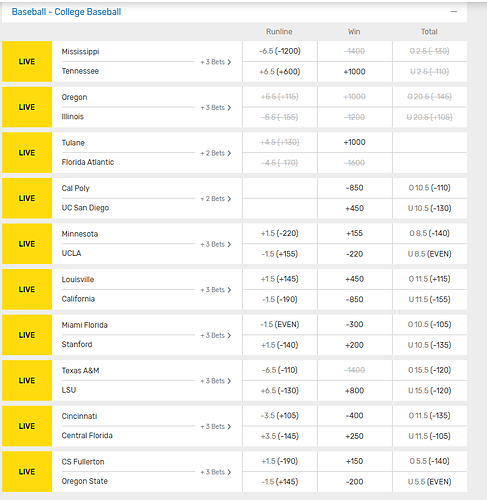Open the Baseball - College Baseball heading link
Screen dimensions: 487x500
pos(66,12)
